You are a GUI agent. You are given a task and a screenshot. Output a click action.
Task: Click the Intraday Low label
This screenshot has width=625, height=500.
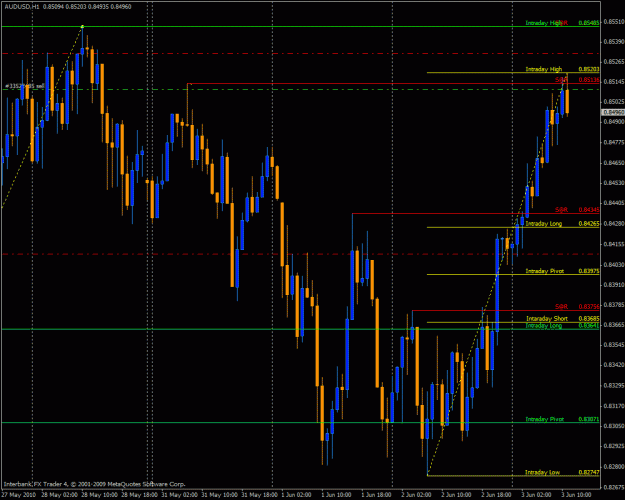click(542, 472)
